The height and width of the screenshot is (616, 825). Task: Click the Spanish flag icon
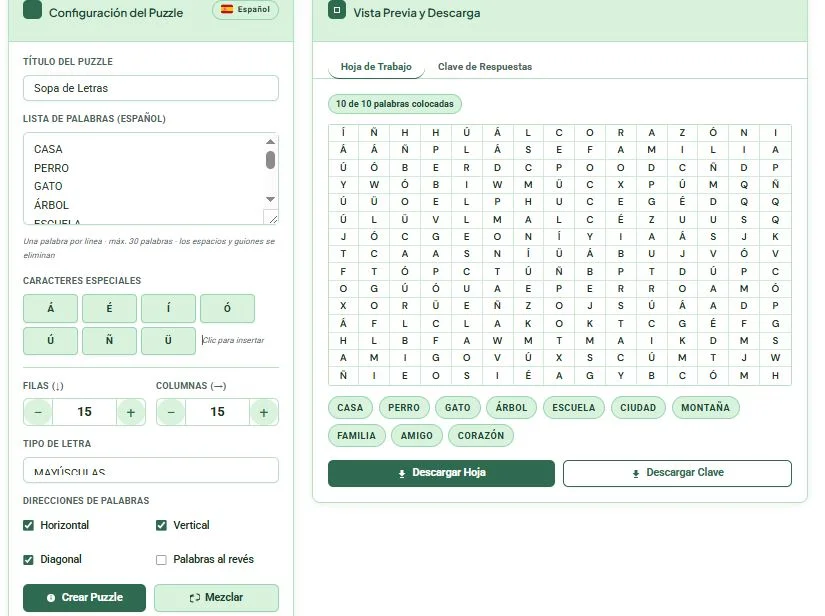(x=227, y=9)
